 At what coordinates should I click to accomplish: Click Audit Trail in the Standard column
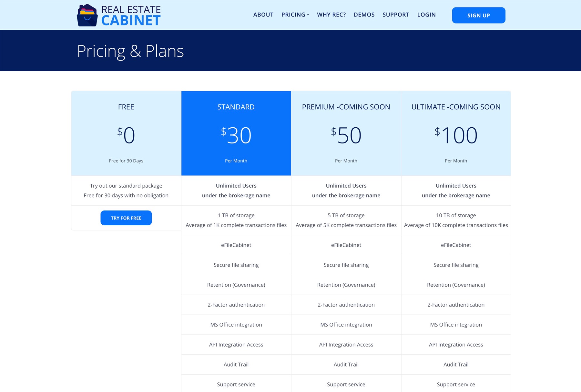click(236, 364)
